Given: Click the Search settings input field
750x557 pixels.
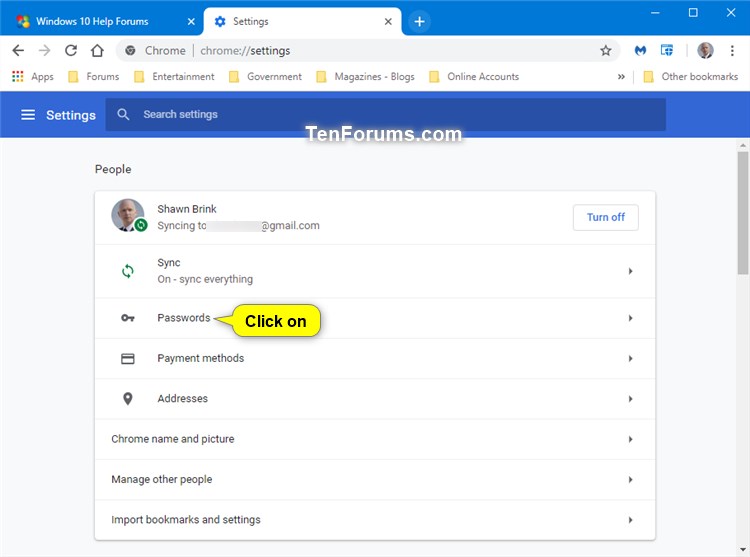Looking at the screenshot, I should 386,115.
